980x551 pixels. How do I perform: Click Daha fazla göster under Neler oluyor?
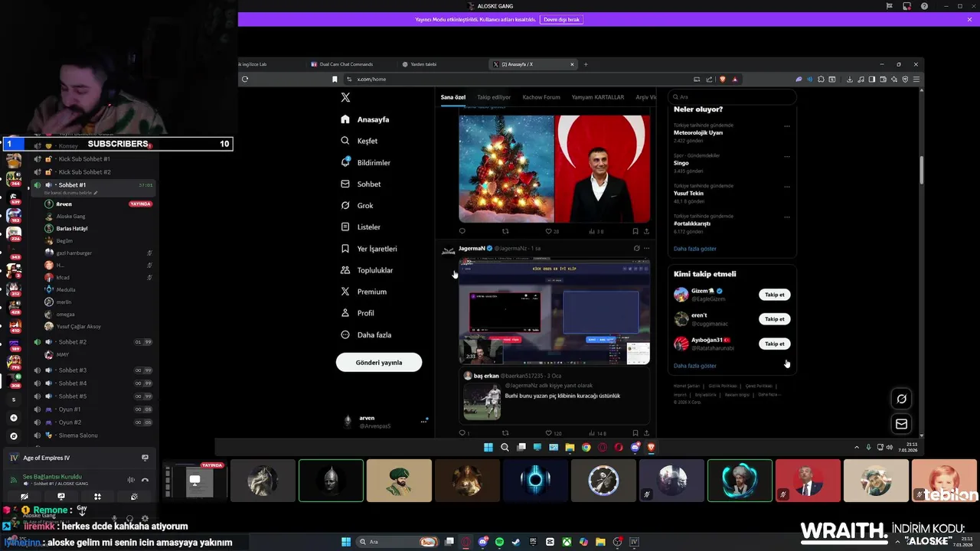[695, 249]
